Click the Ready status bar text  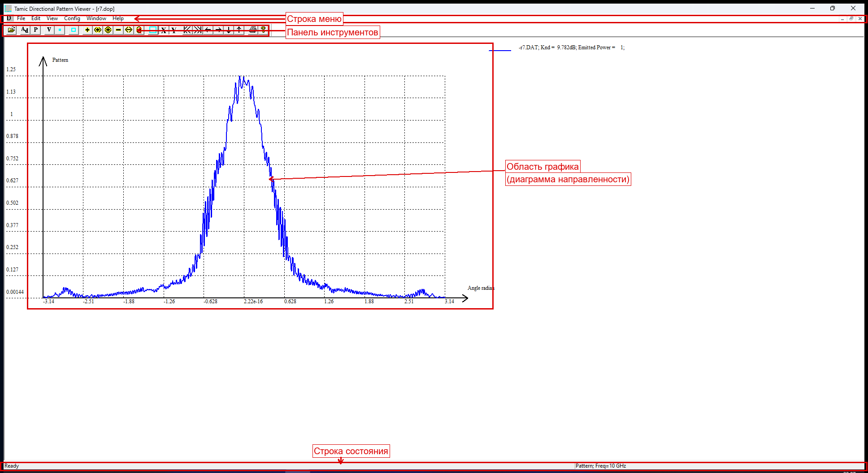12,466
